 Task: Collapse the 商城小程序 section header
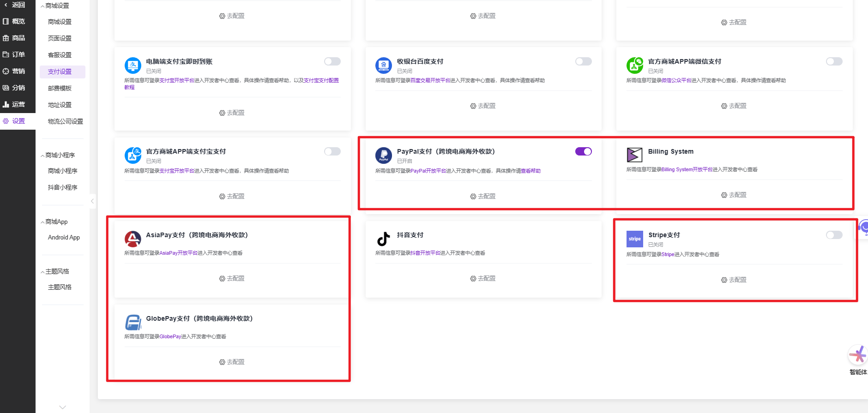(x=58, y=155)
